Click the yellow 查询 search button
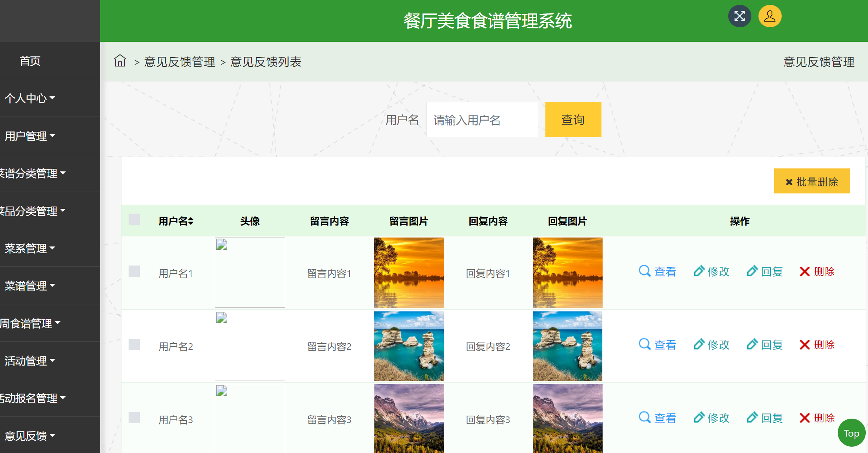868x453 pixels. pyautogui.click(x=573, y=120)
